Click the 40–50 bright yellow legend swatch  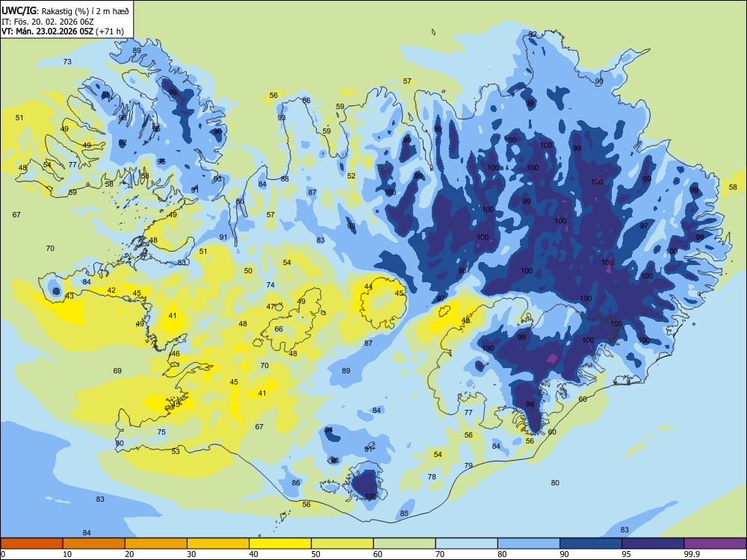(x=280, y=544)
